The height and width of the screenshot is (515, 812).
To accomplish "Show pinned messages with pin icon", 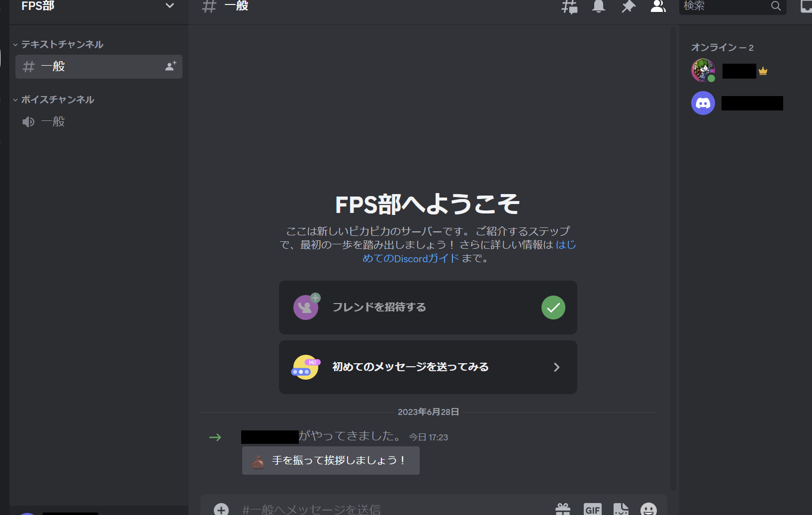I will pyautogui.click(x=629, y=6).
